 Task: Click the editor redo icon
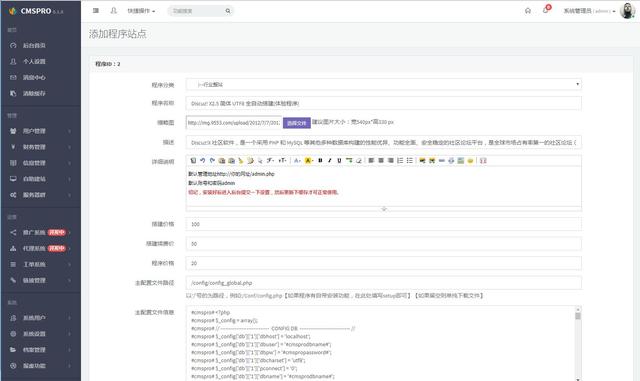pos(212,160)
